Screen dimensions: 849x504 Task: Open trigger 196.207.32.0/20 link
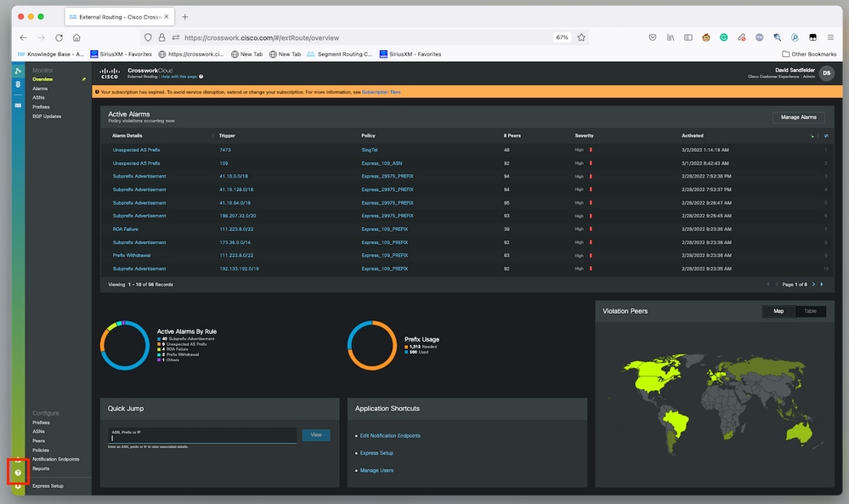(238, 216)
